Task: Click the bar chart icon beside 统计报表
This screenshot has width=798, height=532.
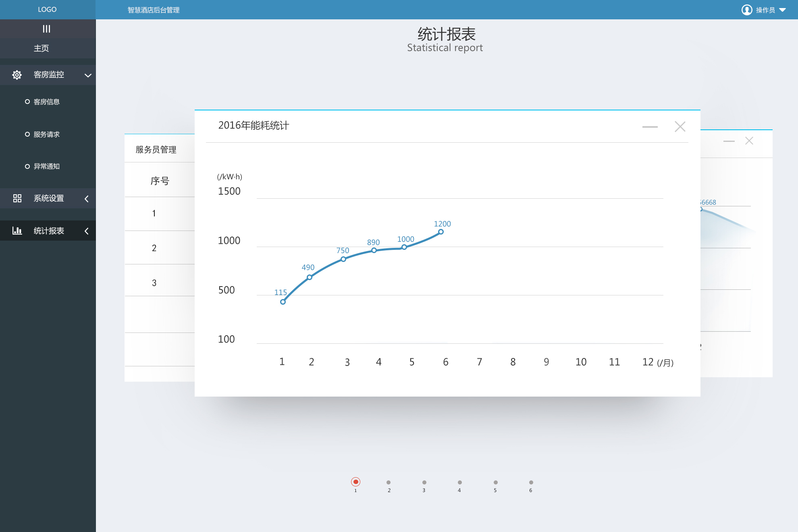Action: tap(17, 231)
